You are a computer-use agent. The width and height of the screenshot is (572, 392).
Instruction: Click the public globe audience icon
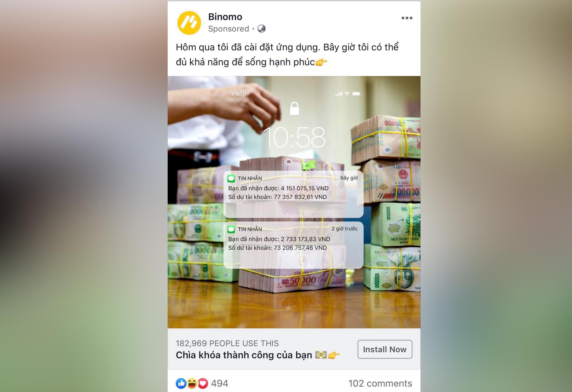pos(261,29)
